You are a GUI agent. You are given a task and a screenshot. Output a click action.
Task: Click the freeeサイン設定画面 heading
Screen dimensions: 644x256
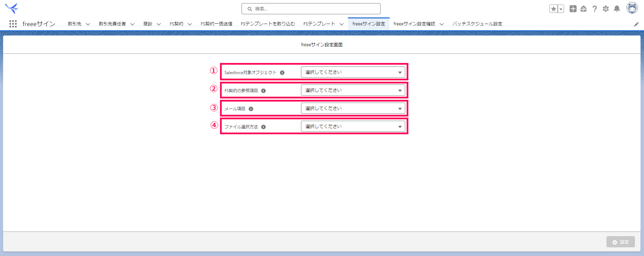tap(322, 45)
